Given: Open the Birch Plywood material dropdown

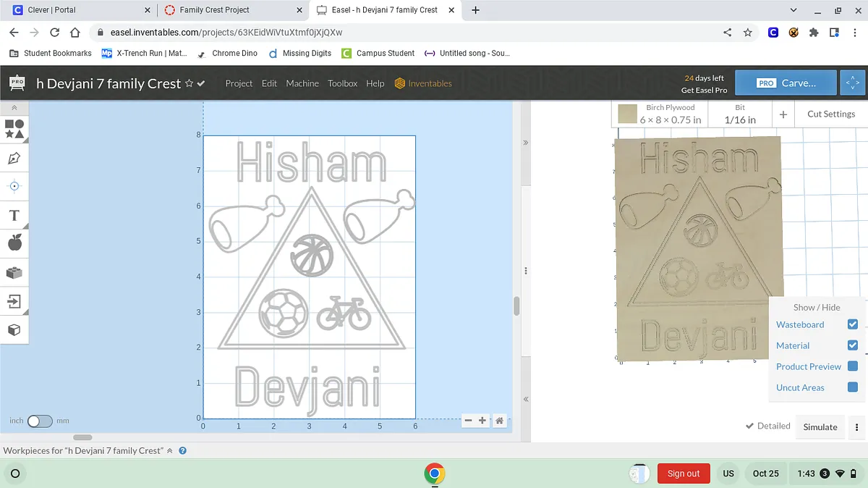Looking at the screenshot, I should coord(660,114).
